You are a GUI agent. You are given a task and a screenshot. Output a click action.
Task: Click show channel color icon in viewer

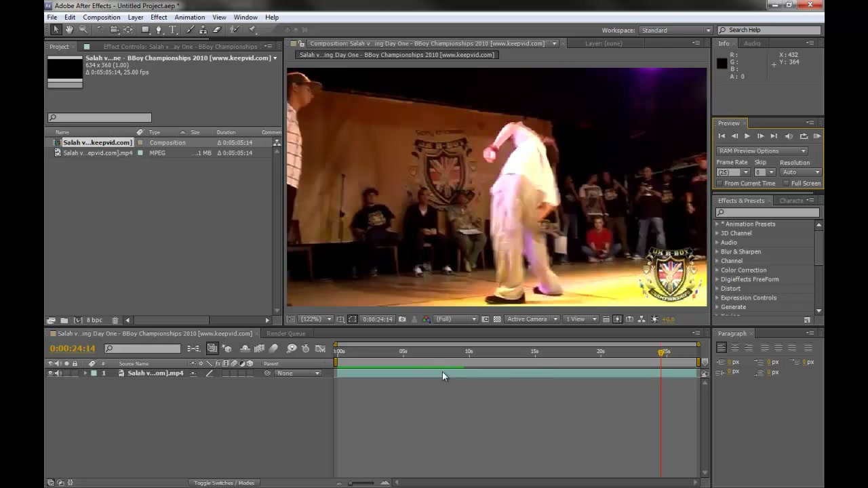[x=426, y=319]
